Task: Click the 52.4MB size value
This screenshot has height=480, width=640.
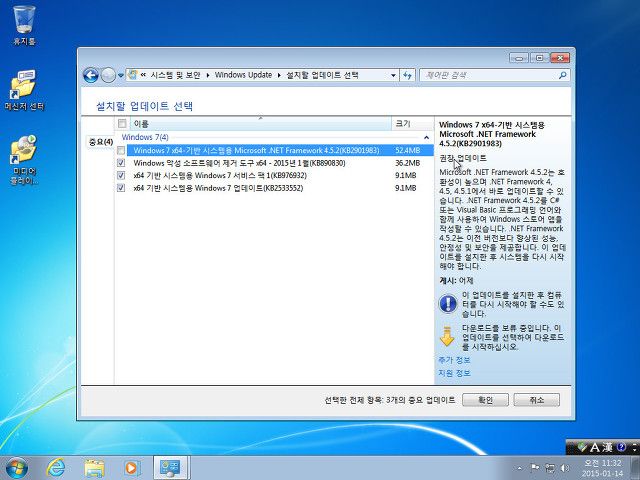Action: pyautogui.click(x=407, y=151)
